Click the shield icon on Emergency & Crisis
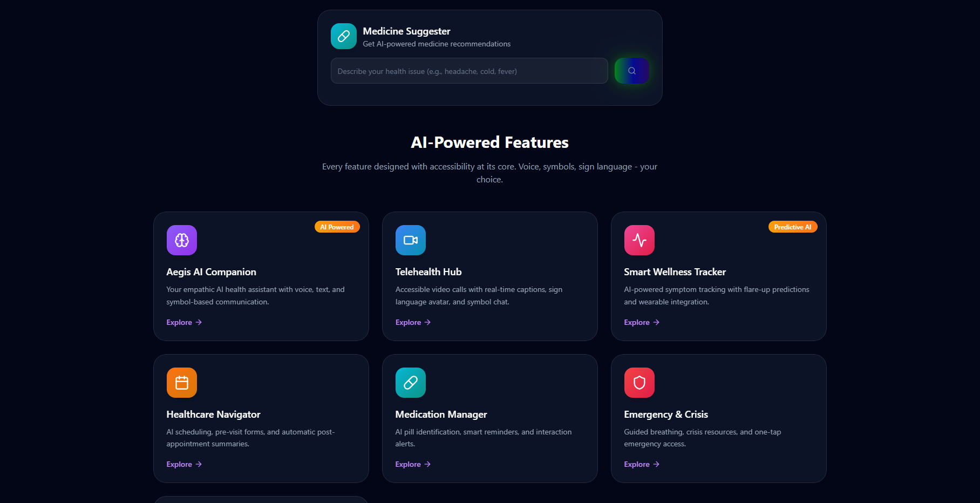 click(x=639, y=382)
